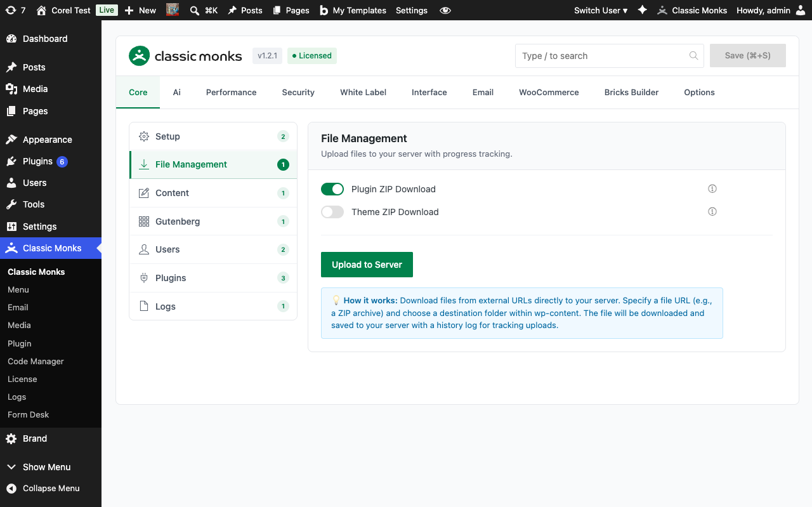The image size is (812, 507).
Task: Expand the Show Menu item
Action: tap(51, 467)
